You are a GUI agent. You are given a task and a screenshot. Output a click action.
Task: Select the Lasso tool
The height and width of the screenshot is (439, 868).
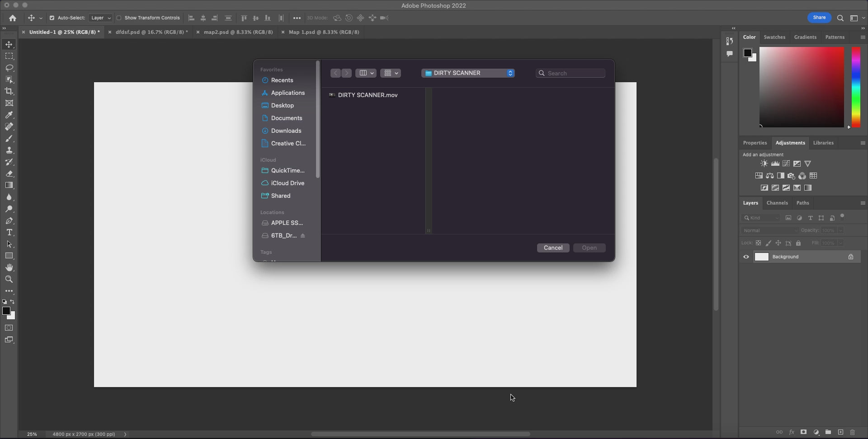[9, 68]
